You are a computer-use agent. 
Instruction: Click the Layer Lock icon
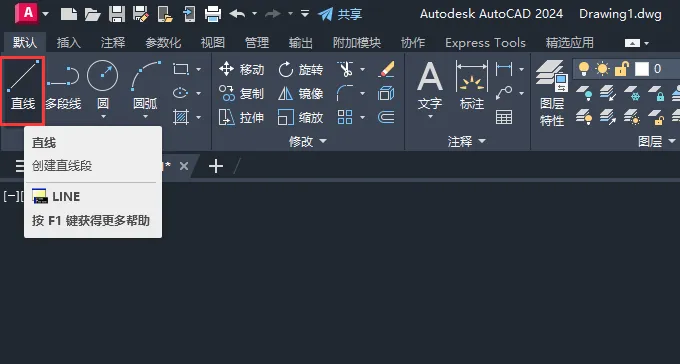656,93
